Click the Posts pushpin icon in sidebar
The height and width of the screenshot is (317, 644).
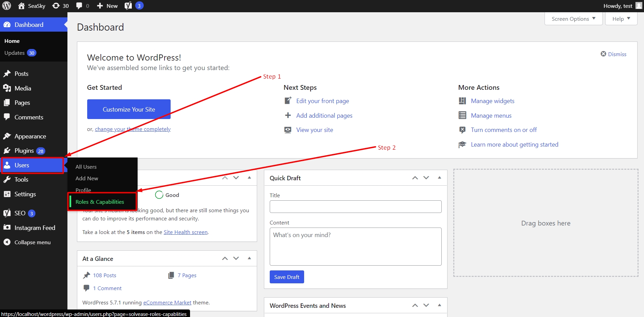pyautogui.click(x=7, y=73)
